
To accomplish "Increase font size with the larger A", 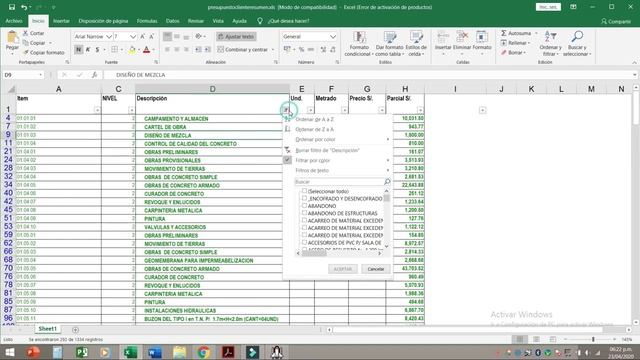I will coord(142,37).
